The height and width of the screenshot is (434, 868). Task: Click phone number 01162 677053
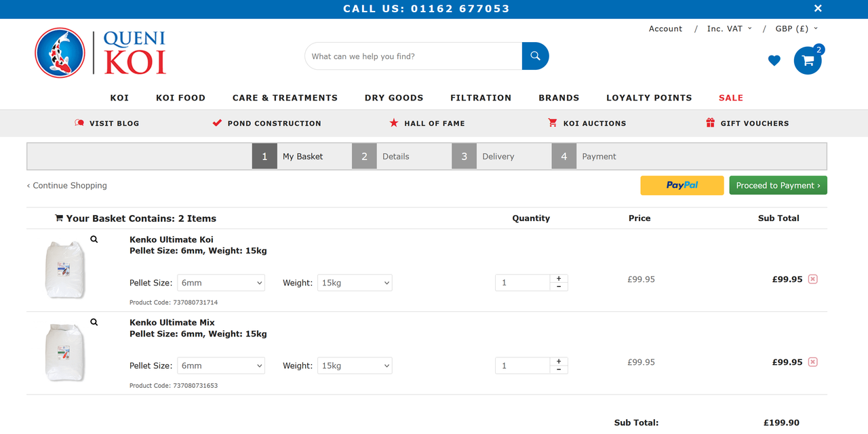coord(460,9)
